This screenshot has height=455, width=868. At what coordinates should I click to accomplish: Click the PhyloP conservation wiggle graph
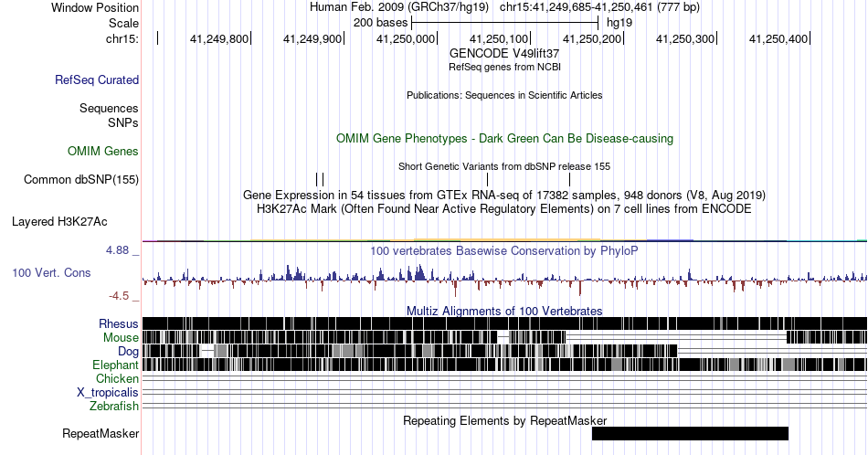coord(504,280)
